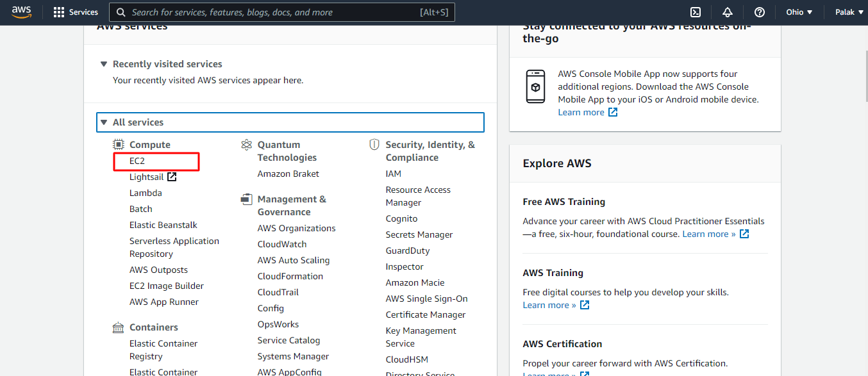This screenshot has width=868, height=376.
Task: Click Learn more under Free AWS Training
Action: pos(709,234)
